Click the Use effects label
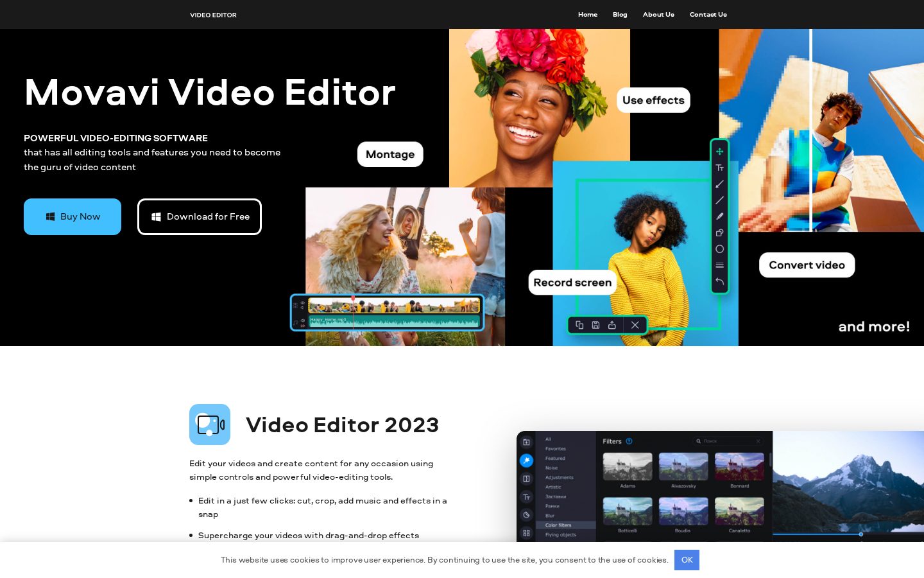The image size is (924, 578). coord(653,100)
